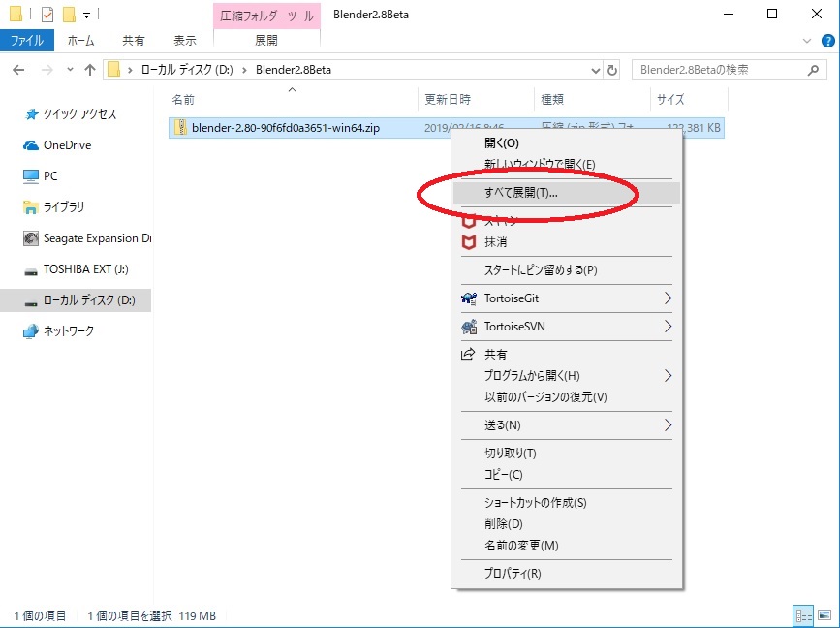Image resolution: width=840 pixels, height=628 pixels.
Task: Open the recent locations chevron
Action: 70,70
